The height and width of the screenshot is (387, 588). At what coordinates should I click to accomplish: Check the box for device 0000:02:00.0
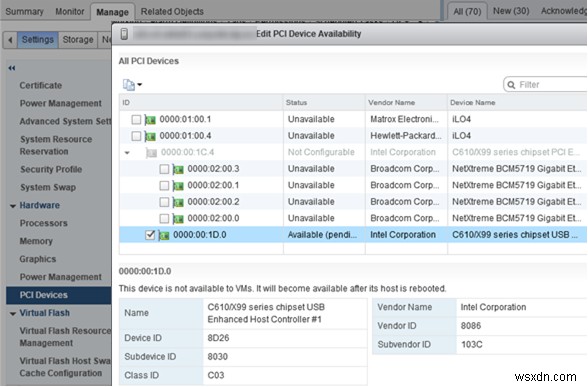pyautogui.click(x=164, y=219)
